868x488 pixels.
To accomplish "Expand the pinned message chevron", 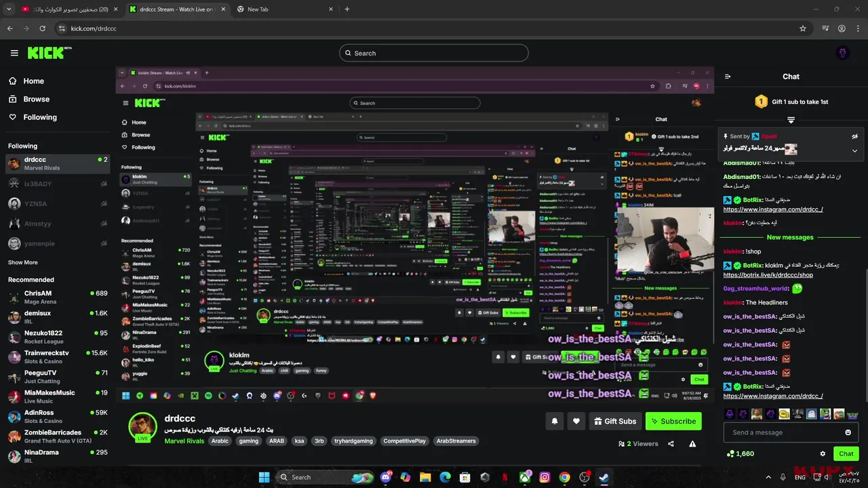I will pyautogui.click(x=854, y=150).
